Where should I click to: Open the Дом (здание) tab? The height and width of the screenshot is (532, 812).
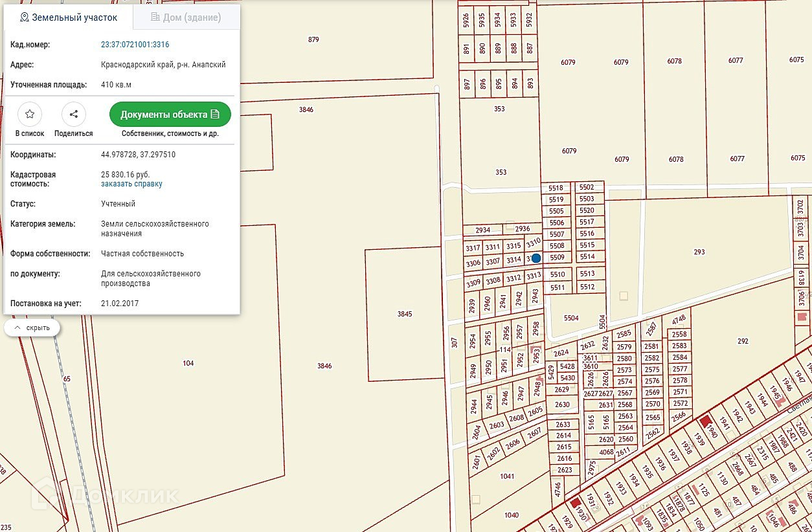point(186,17)
